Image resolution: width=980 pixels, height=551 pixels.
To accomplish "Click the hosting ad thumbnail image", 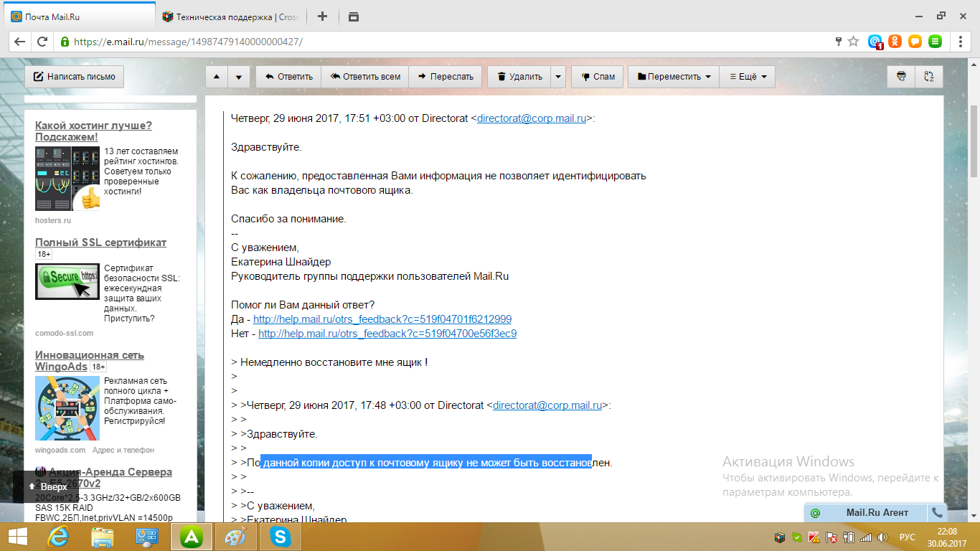I will click(67, 179).
